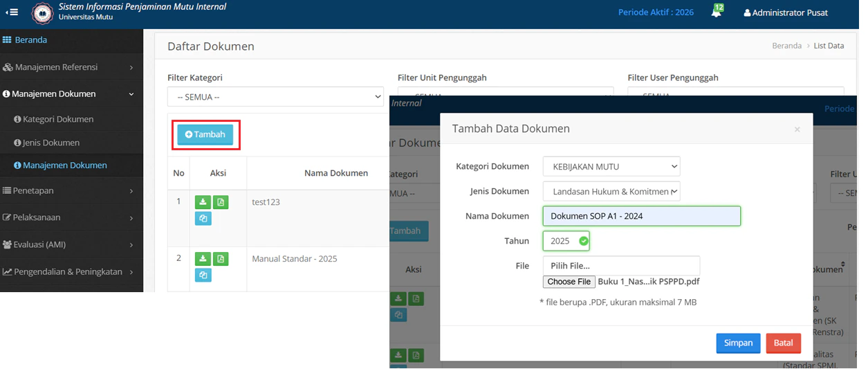View the PDF file for test123

click(x=221, y=202)
